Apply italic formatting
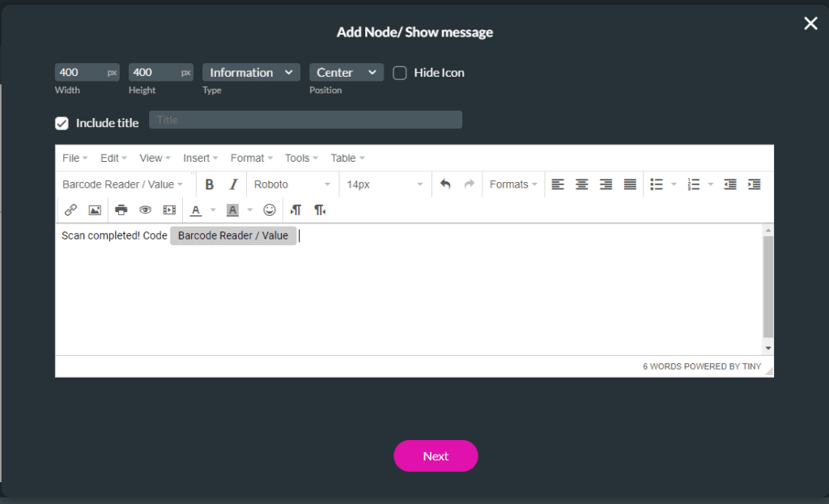Screen dimensions: 829x504 coord(233,184)
